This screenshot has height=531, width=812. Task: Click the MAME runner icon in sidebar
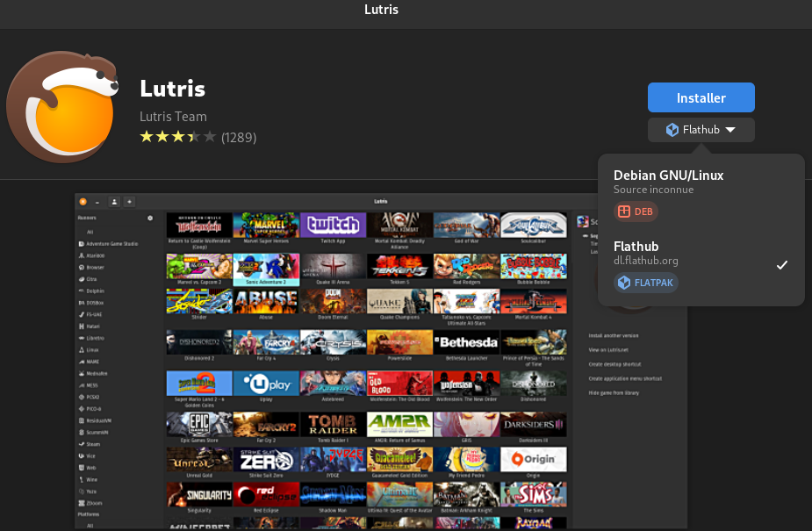tap(82, 362)
